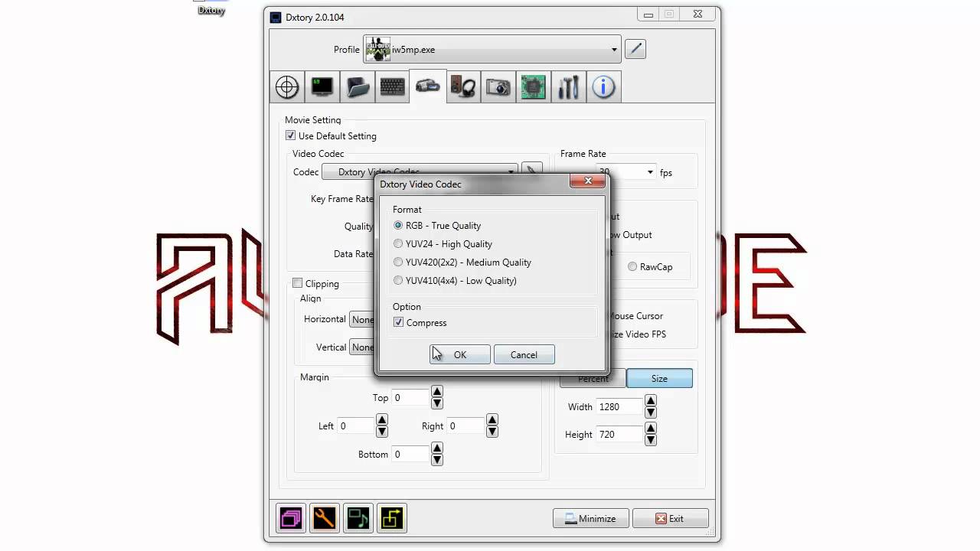This screenshot has width=980, height=551.
Task: Click the pencil edit profile button
Action: coord(635,49)
